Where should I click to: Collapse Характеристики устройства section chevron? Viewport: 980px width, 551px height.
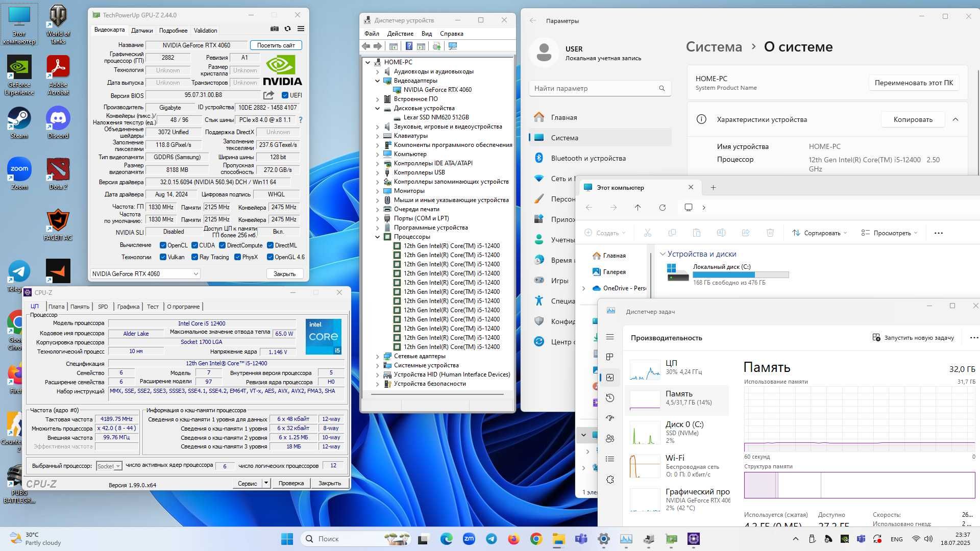pos(955,119)
